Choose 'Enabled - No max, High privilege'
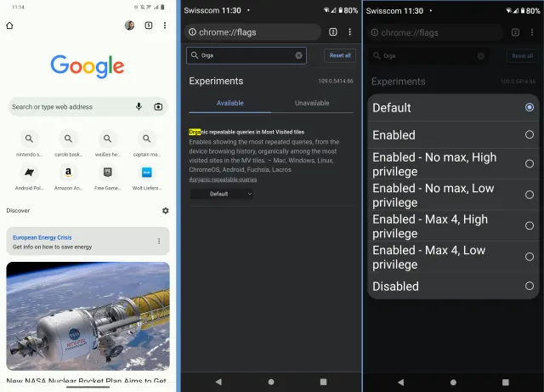 453,164
